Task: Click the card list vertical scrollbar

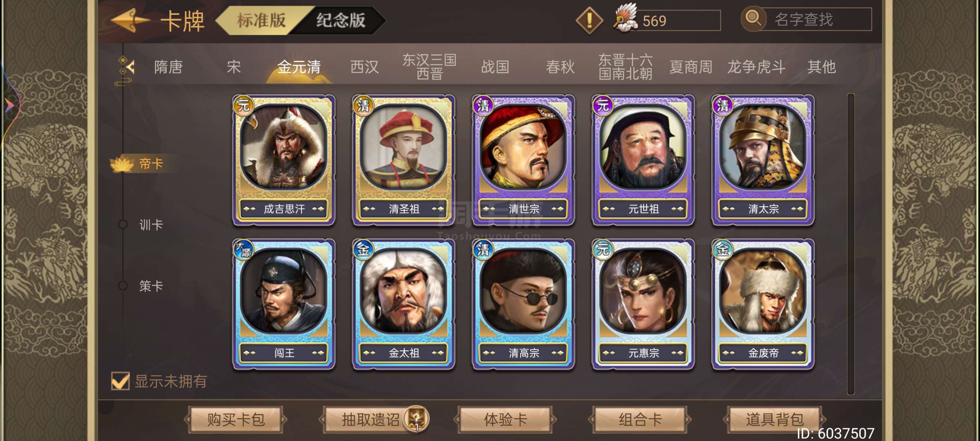Action: tap(851, 244)
